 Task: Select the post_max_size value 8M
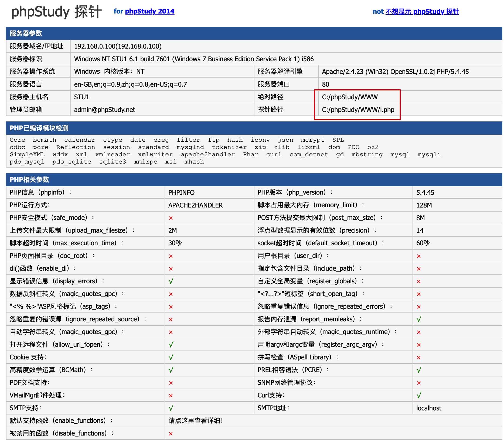tap(420, 218)
